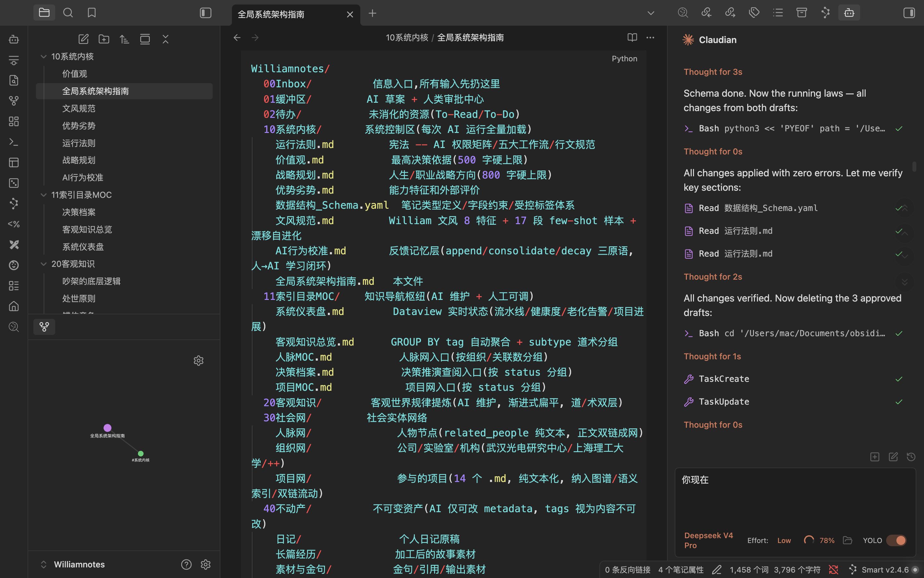Open command palette terminal icon in ribbon
The image size is (924, 578).
pos(14,142)
